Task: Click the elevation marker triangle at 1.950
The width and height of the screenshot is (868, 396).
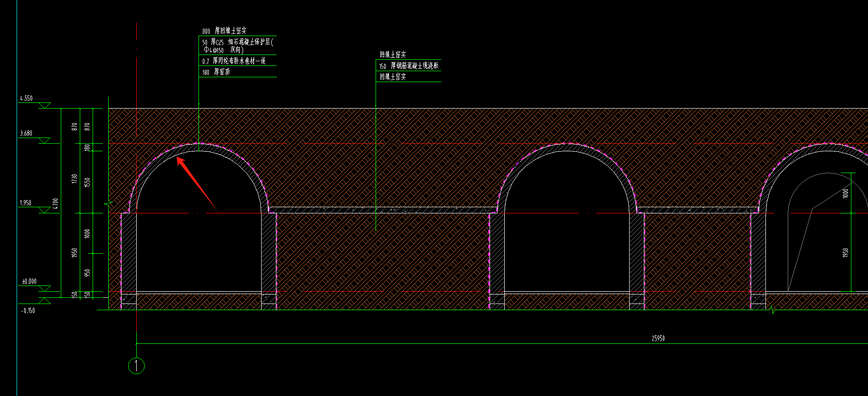Action: click(45, 210)
